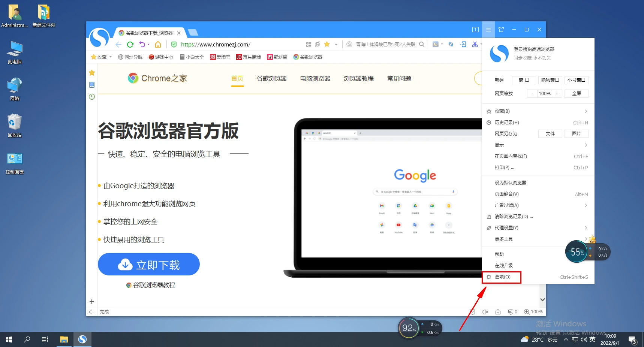
Task: Decrease page zoom with minus button
Action: (x=532, y=94)
